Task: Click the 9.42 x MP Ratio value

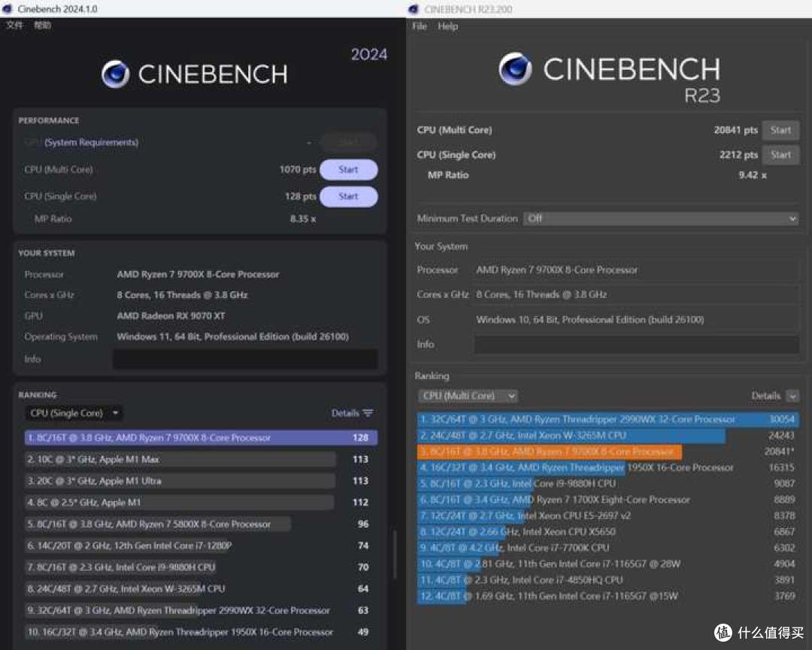Action: [753, 175]
